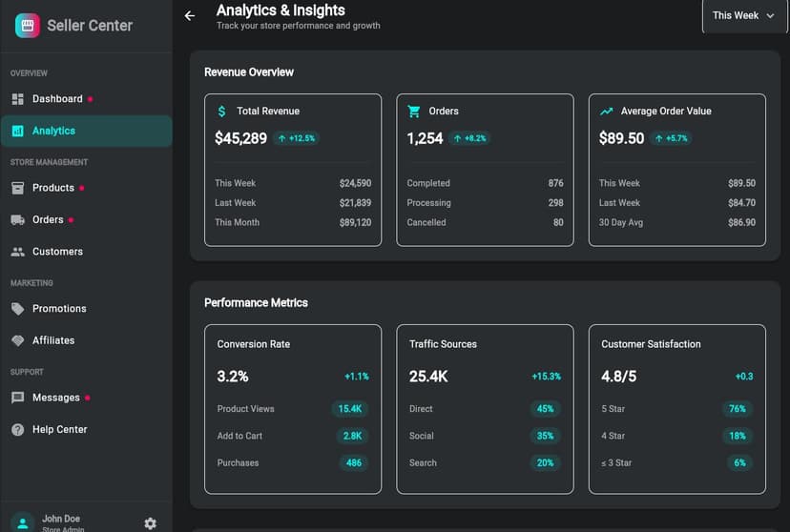Click the John Doe profile avatar
This screenshot has width=790, height=532.
coord(23,522)
